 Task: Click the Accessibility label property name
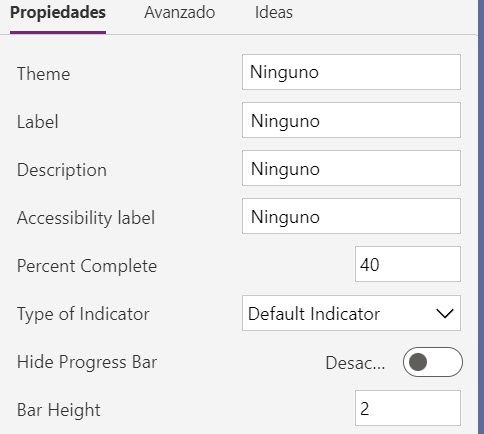[86, 218]
